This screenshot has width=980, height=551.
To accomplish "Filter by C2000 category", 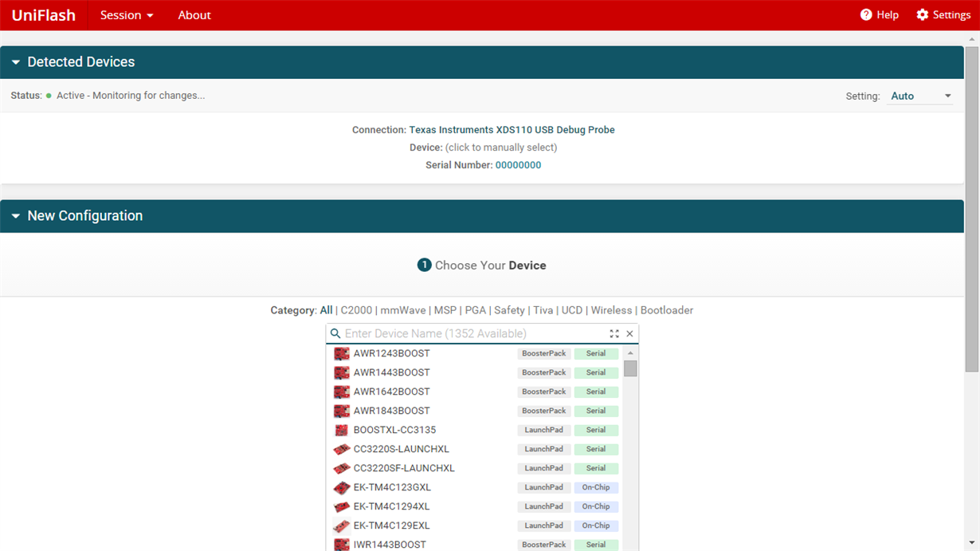I will click(x=357, y=310).
